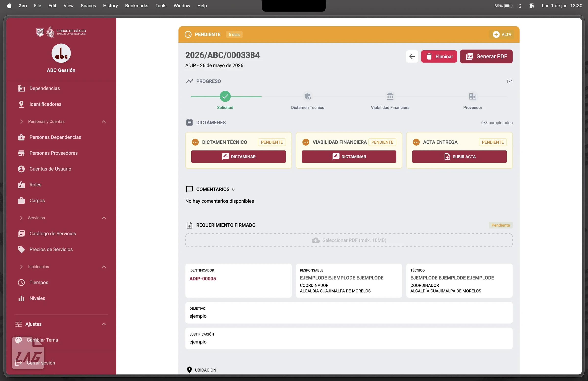Viewport: 588px width, 381px height.
Task: Click the Apple menu icon
Action: (9, 6)
